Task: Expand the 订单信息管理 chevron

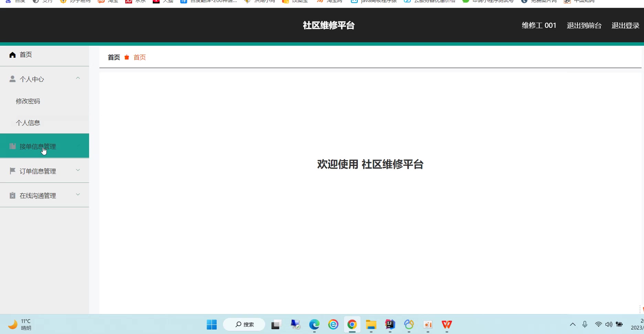Action: click(x=78, y=170)
